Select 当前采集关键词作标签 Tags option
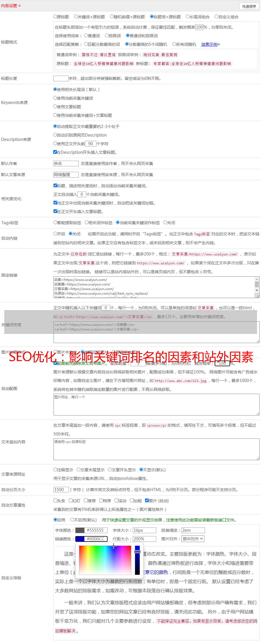261x644 pixels. tap(118, 222)
